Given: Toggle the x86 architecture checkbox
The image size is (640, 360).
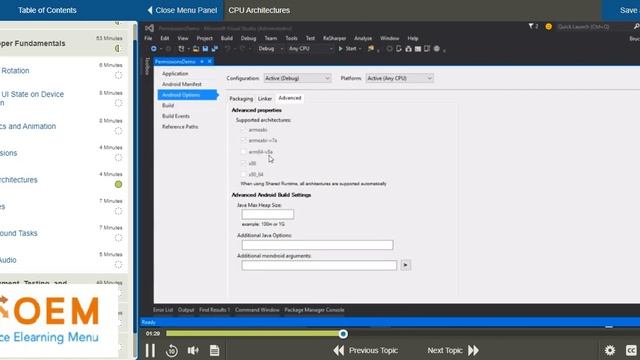Looking at the screenshot, I should (244, 163).
